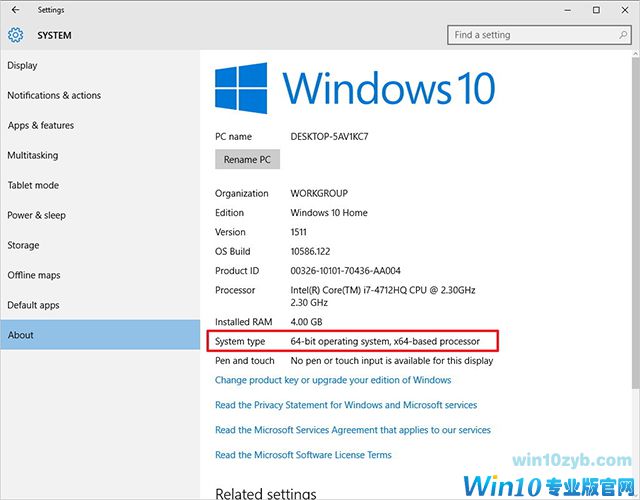
Task: Focus the Find a setting field
Action: coord(539,35)
